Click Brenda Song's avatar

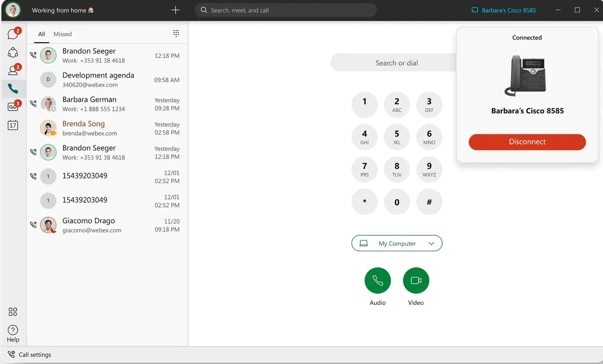48,128
